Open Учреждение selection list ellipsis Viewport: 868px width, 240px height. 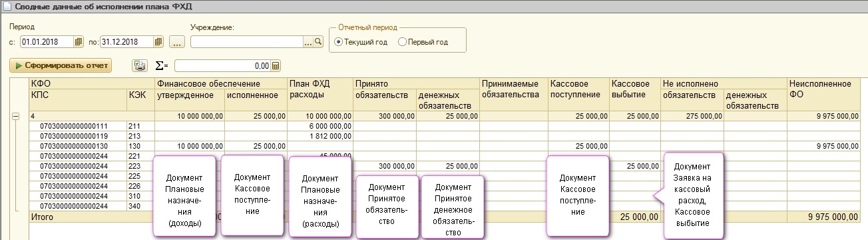(308, 42)
